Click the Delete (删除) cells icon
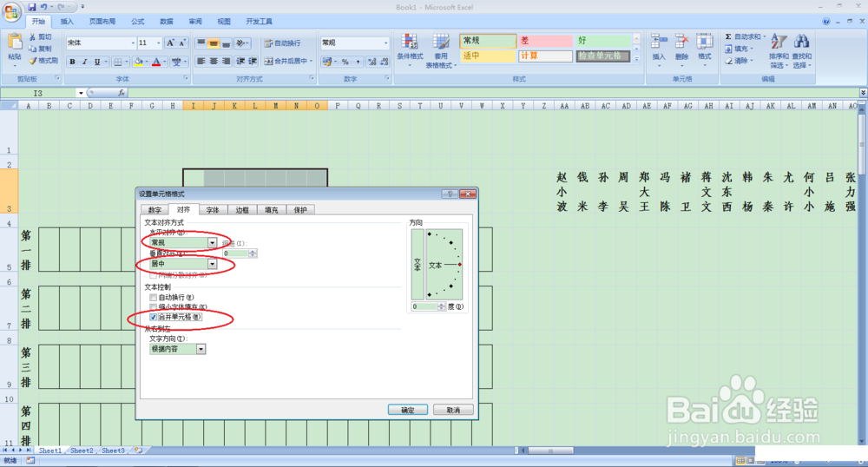Screen dimensions: 868x467 [681, 42]
